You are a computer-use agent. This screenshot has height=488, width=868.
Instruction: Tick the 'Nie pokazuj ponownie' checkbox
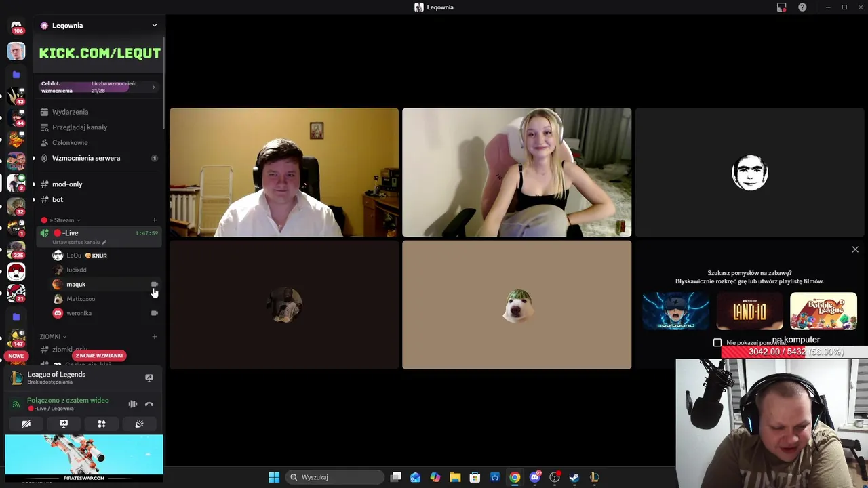pyautogui.click(x=717, y=343)
